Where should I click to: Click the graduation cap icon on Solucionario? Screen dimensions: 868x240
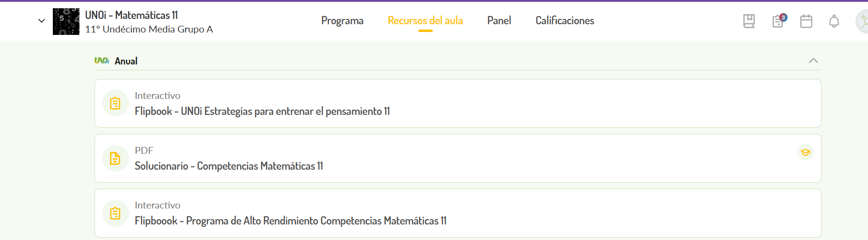(x=805, y=152)
